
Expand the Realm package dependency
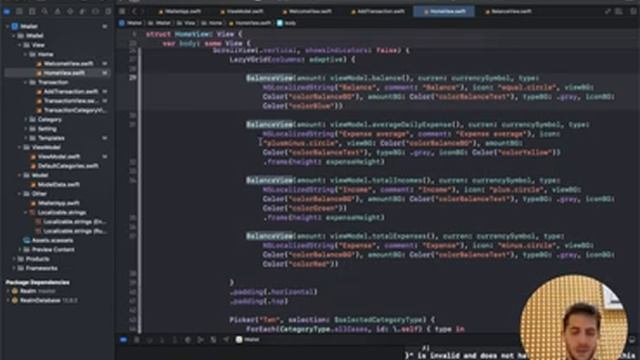(8, 291)
